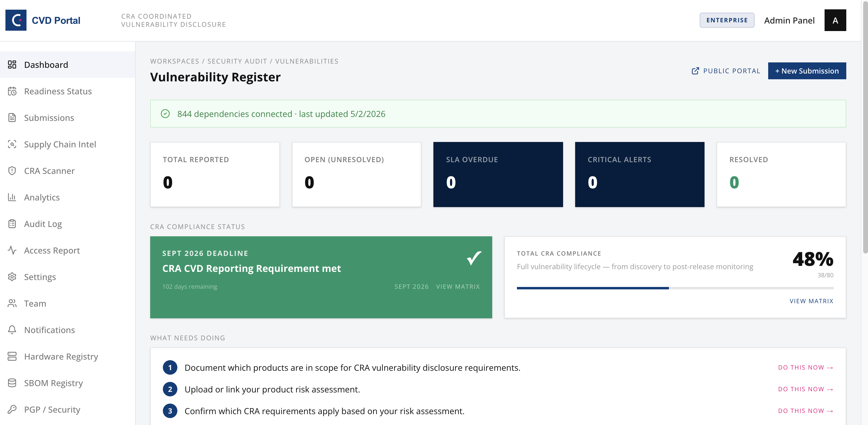Screen dimensions: 868x425
Task: Click View Matrix under Total CRA Compliance
Action: 811,301
